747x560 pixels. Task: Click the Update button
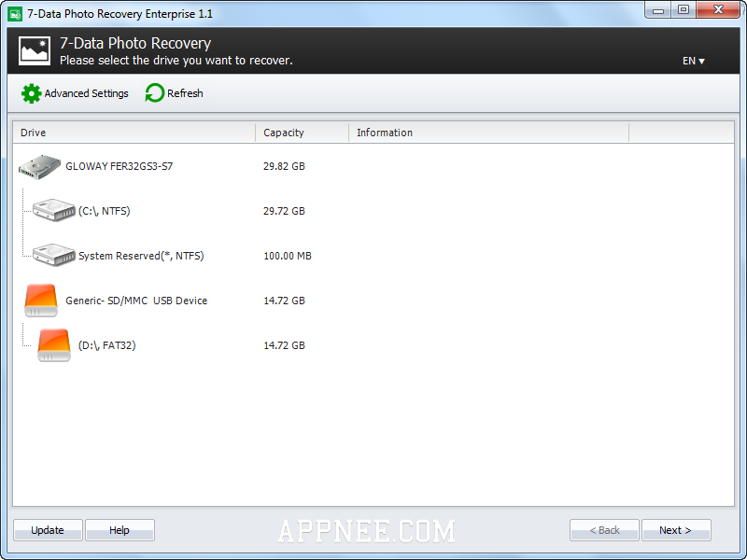[48, 530]
